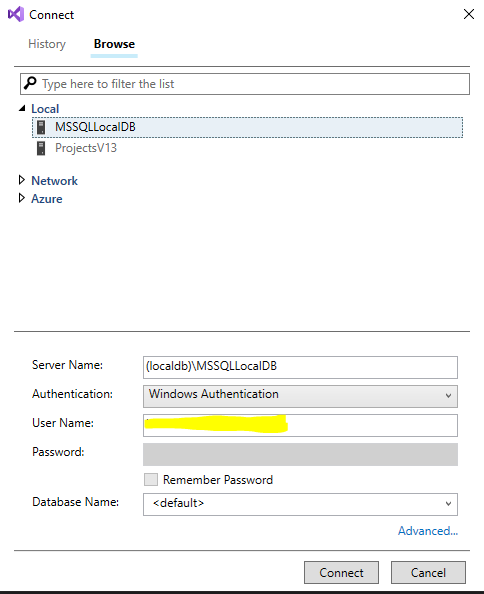Click the server icon beside MSSQLLocalDB

[x=41, y=127]
